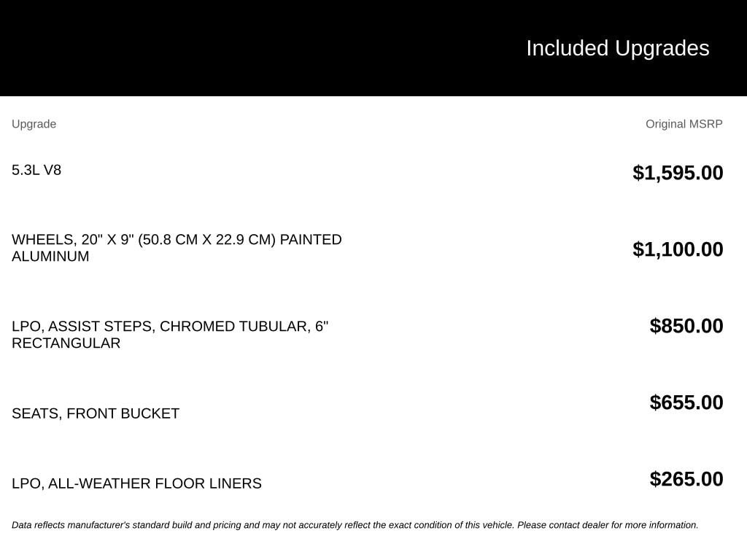Select the Original MSRP column header
Image resolution: width=747 pixels, height=560 pixels.
point(684,124)
